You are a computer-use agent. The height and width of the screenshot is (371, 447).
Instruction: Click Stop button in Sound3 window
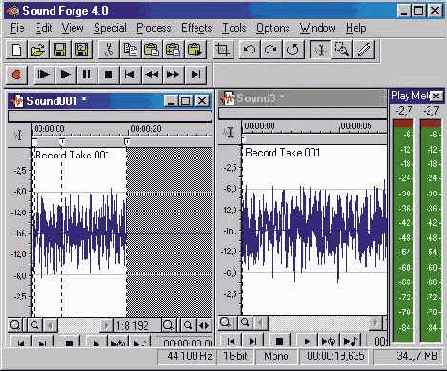(x=280, y=341)
